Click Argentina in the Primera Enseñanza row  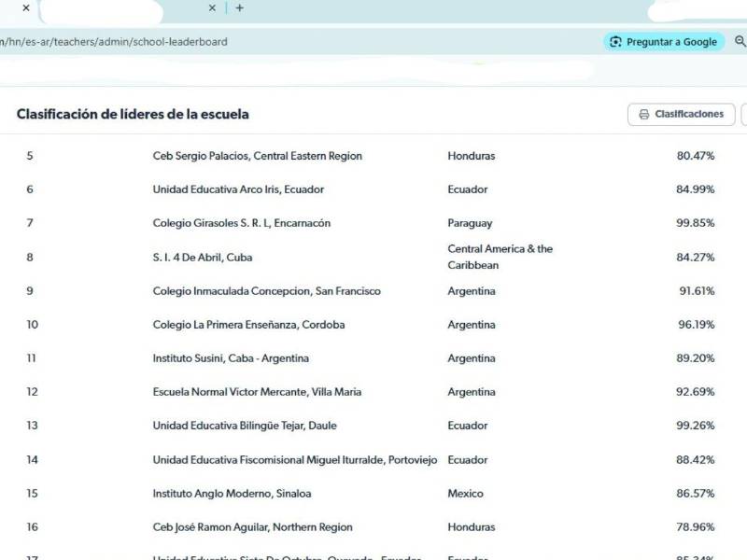point(472,325)
